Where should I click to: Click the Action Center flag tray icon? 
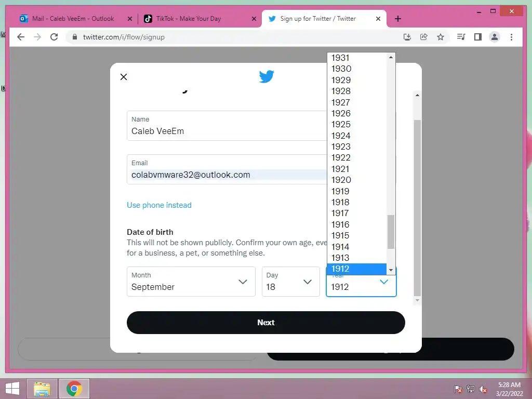point(458,389)
